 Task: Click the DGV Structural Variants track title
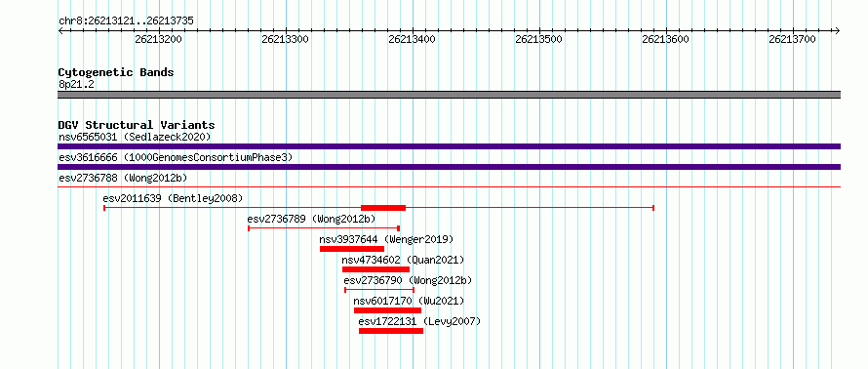pos(137,125)
